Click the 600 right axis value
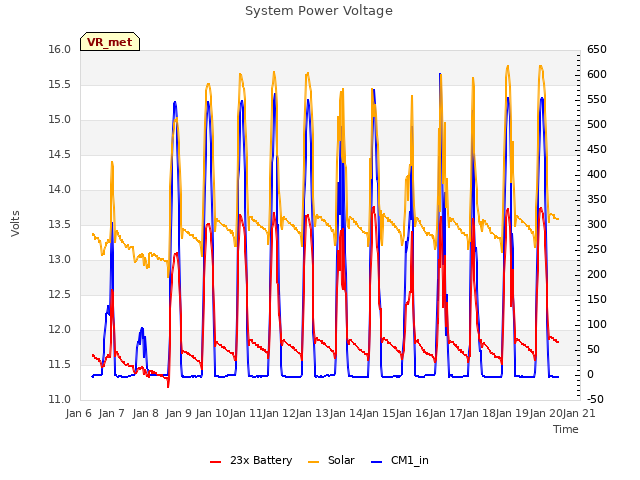 tap(597, 75)
